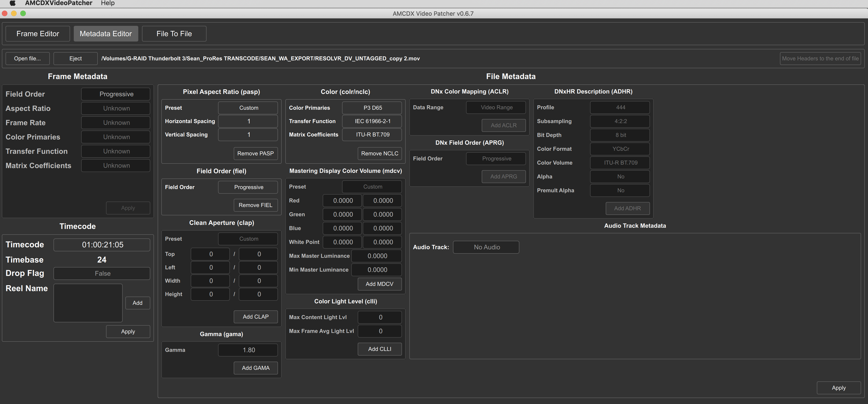Click the Clean Aperture Width numerator field
The width and height of the screenshot is (868, 404).
pyautogui.click(x=210, y=281)
